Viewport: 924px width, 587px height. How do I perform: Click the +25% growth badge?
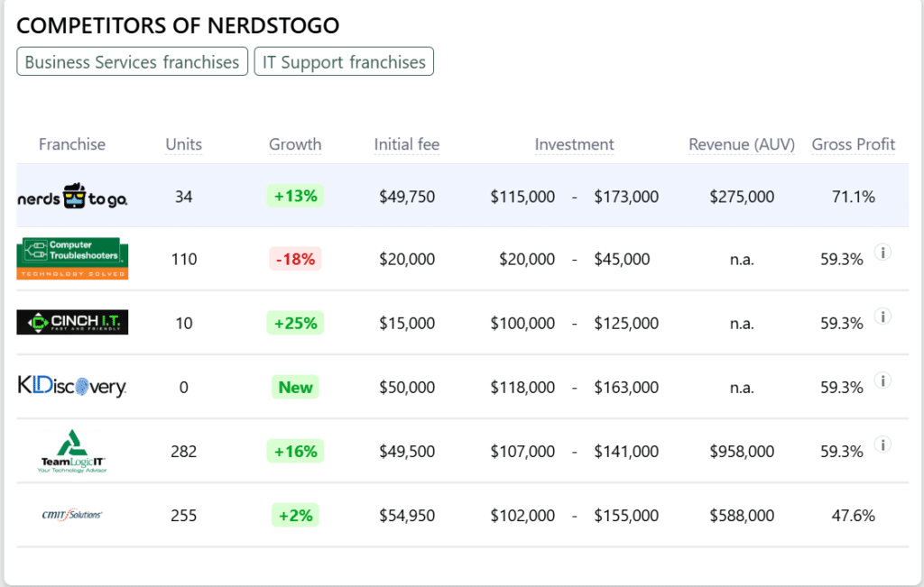coord(295,323)
